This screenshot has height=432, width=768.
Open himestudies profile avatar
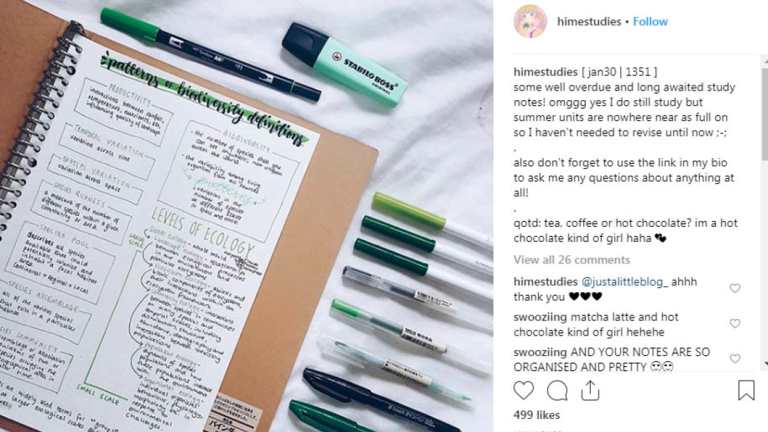(530, 22)
